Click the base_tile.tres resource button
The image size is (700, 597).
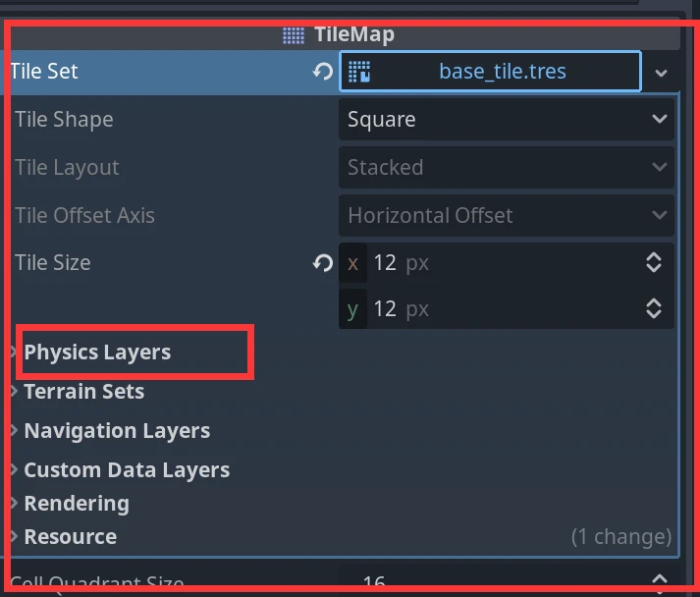pyautogui.click(x=502, y=72)
